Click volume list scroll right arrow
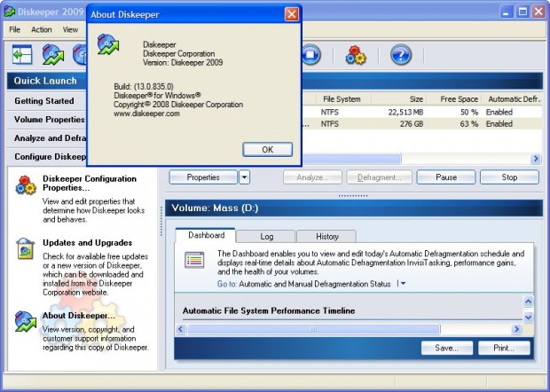Screen dimensions: 550x392 coord(536,159)
